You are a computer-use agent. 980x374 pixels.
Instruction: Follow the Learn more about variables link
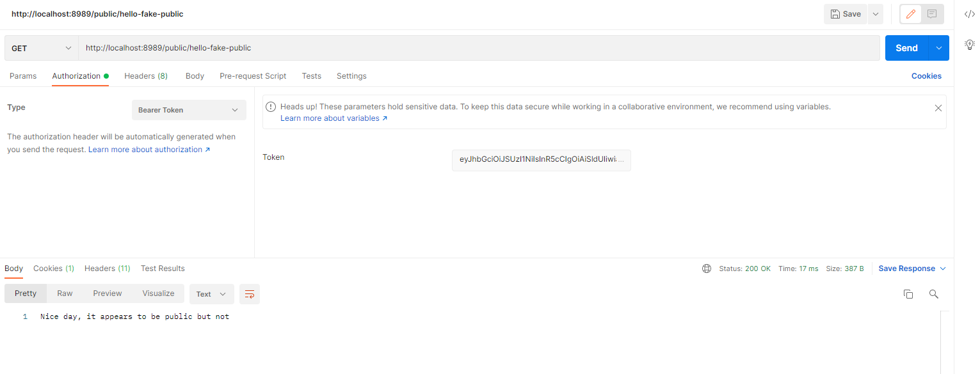(x=333, y=118)
